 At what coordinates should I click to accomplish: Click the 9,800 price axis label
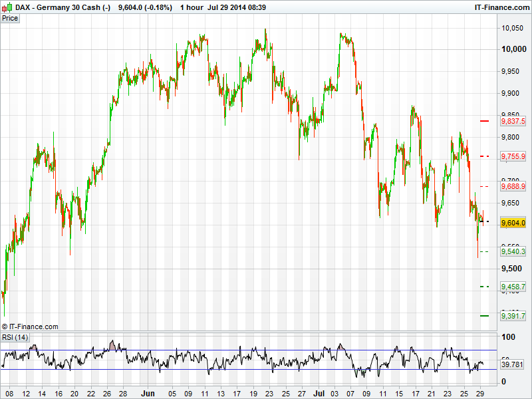click(x=510, y=137)
